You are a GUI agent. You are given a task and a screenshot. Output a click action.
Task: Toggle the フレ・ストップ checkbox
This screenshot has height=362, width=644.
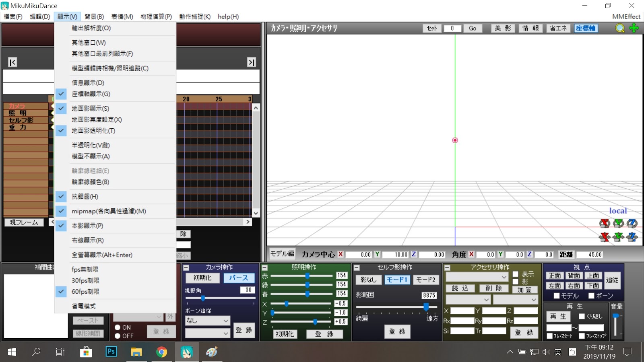[582, 336]
